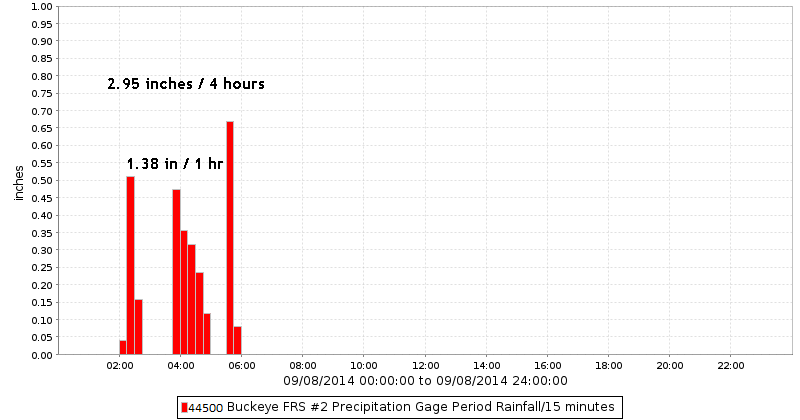Click the 22:00 x-axis tick label
This screenshot has width=800, height=420.
pos(731,366)
